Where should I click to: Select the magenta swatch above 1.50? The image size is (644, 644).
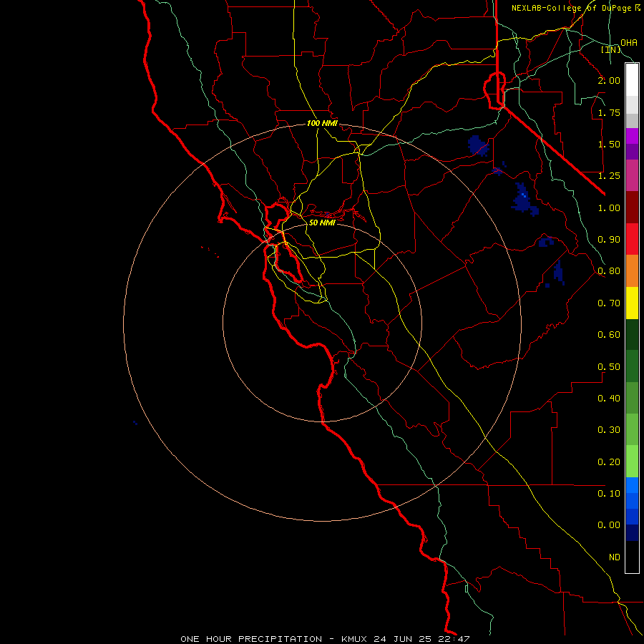[632, 136]
